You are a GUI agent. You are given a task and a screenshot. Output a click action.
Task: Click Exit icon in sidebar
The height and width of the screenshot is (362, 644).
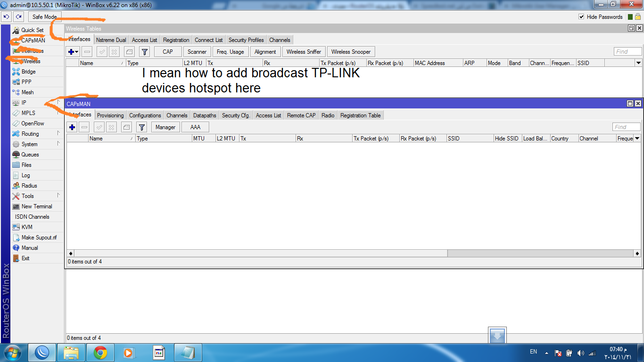point(16,258)
